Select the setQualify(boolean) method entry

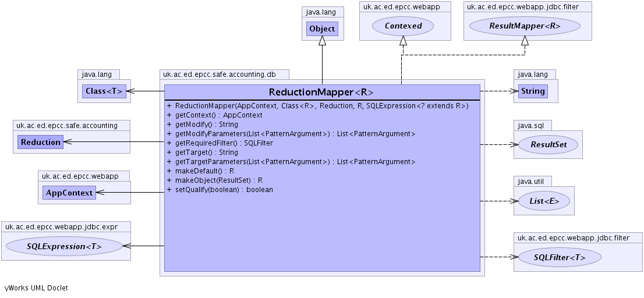[x=224, y=190]
